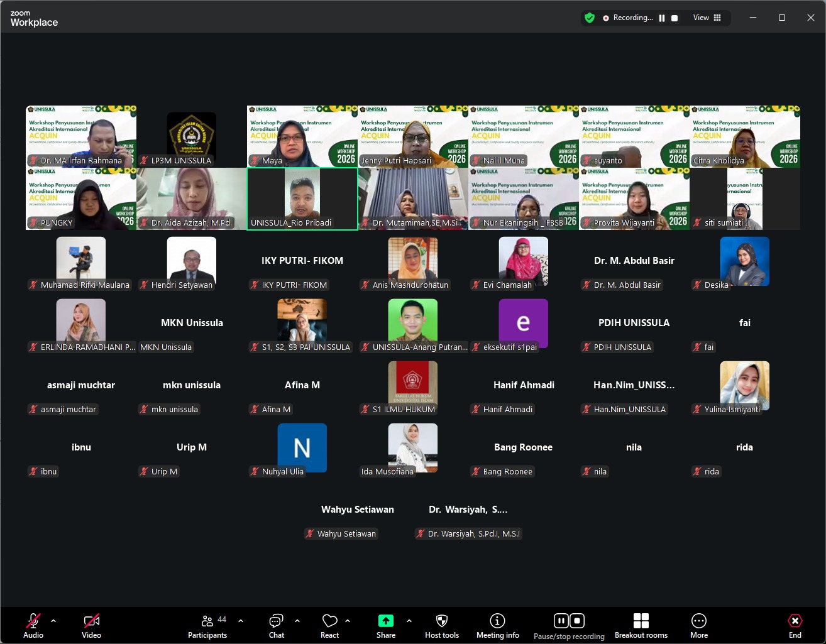Open the View layout menu
The height and width of the screenshot is (644, 826).
[707, 18]
